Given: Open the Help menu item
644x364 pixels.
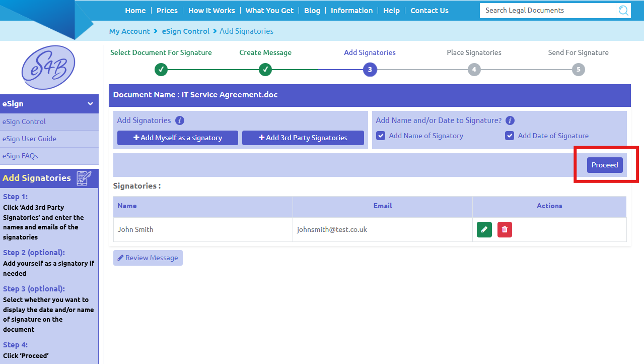Looking at the screenshot, I should tap(391, 11).
